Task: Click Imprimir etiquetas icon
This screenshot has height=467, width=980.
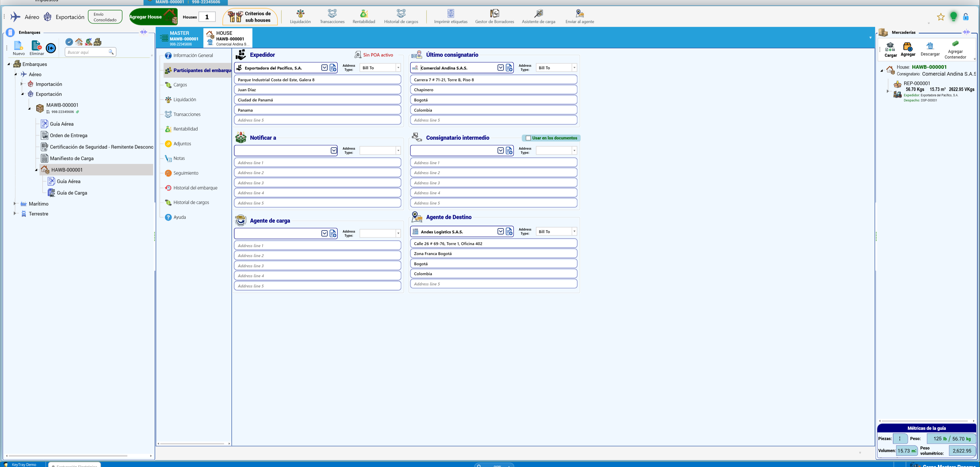Action: (451, 17)
